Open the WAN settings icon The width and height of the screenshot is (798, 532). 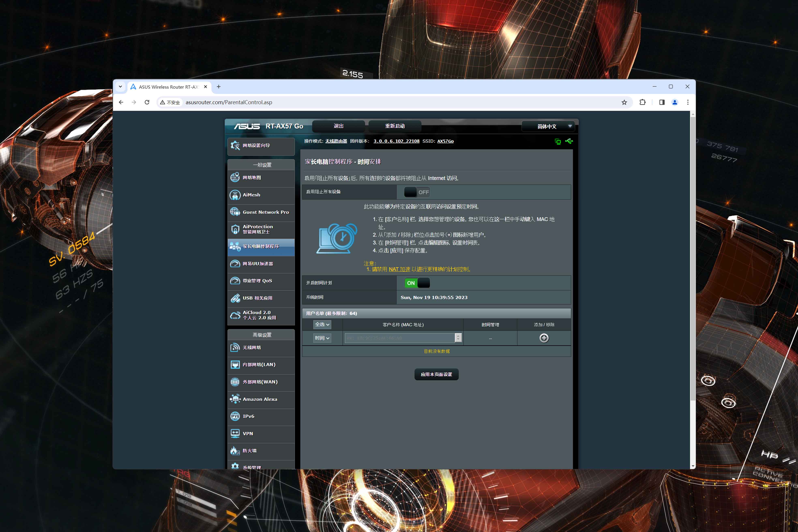pos(235,382)
